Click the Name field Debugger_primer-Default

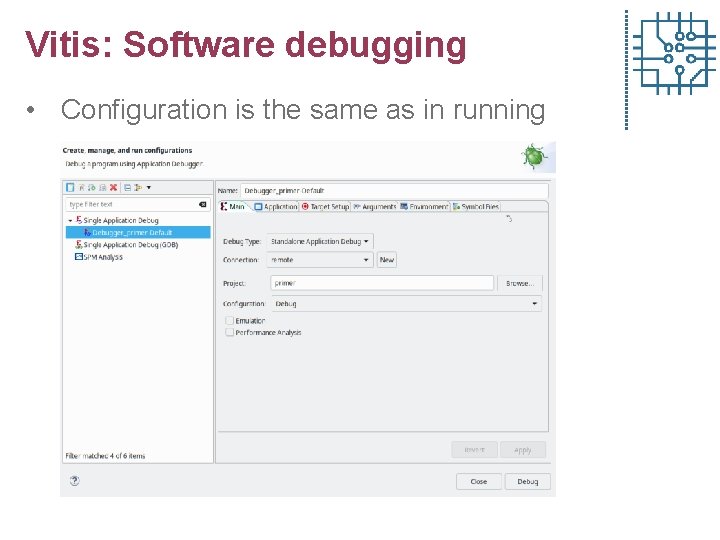point(394,191)
